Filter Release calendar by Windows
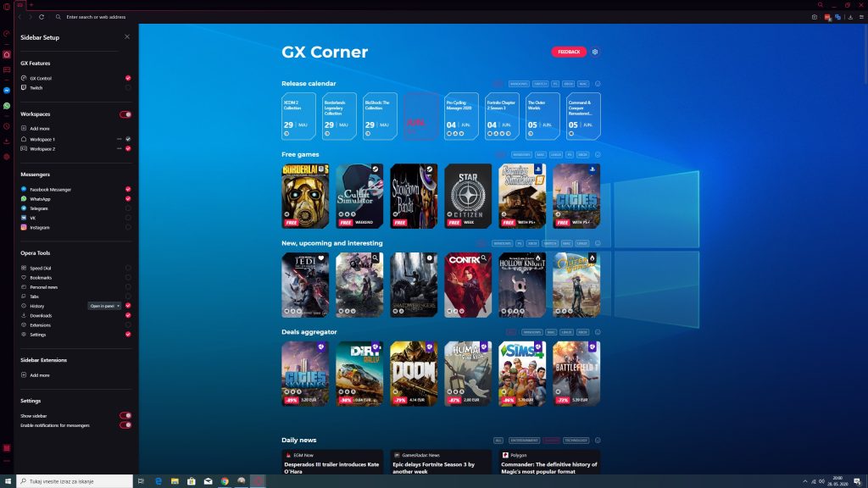This screenshot has width=868, height=488. click(519, 84)
